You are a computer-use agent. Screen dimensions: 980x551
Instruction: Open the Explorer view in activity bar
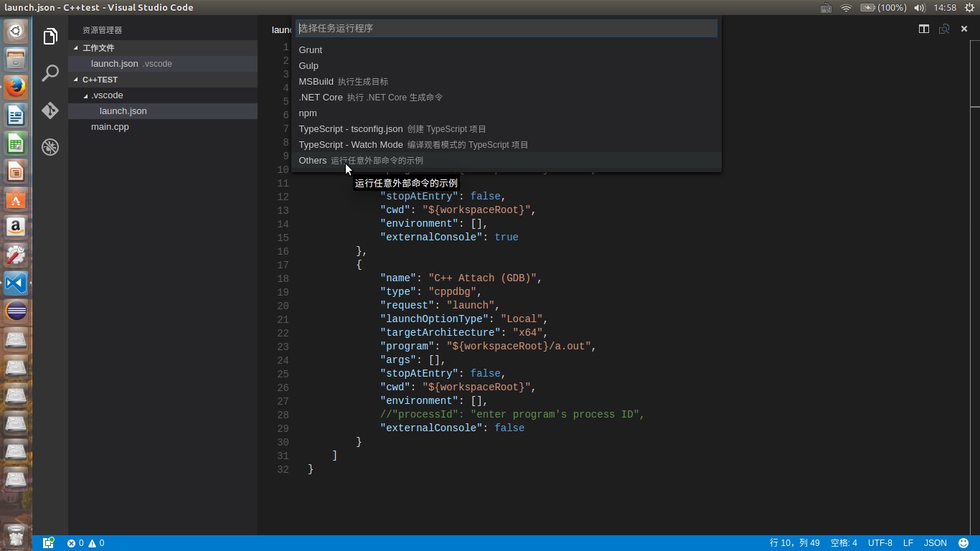click(x=50, y=37)
